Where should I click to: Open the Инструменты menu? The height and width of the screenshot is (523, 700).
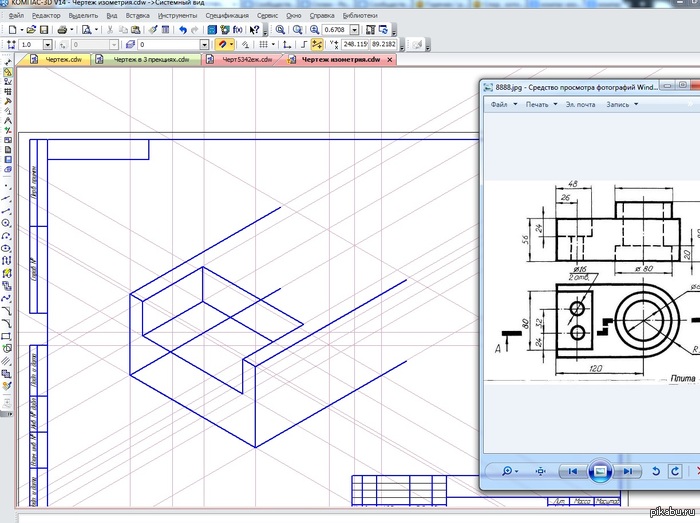coord(177,17)
